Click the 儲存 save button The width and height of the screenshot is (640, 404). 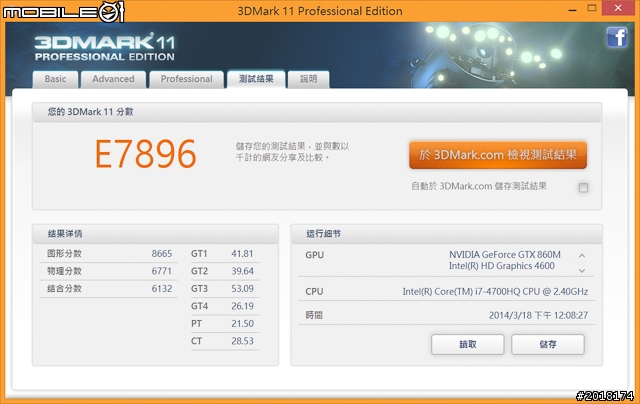click(548, 344)
